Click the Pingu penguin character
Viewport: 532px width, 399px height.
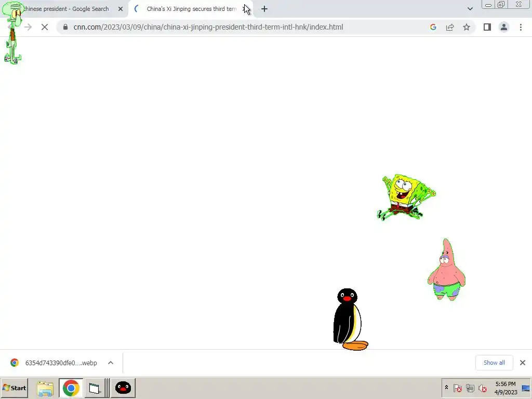(350, 320)
